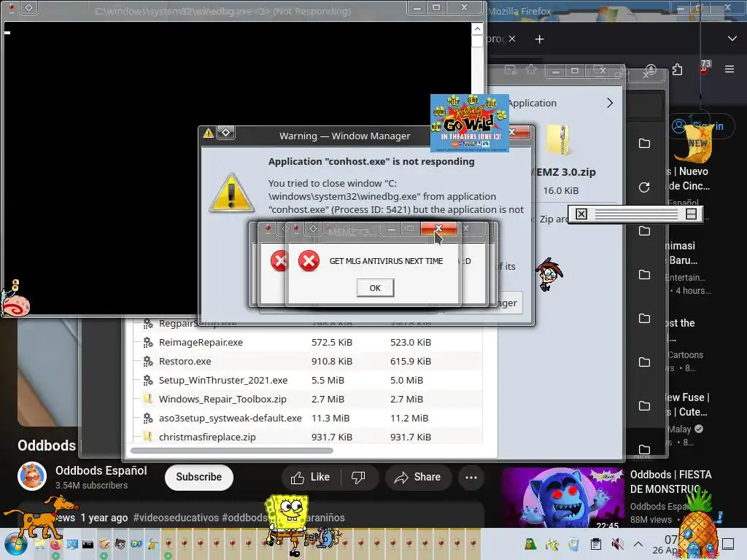
Task: Select ReimageRepair.exe in the archive list
Action: click(x=201, y=343)
